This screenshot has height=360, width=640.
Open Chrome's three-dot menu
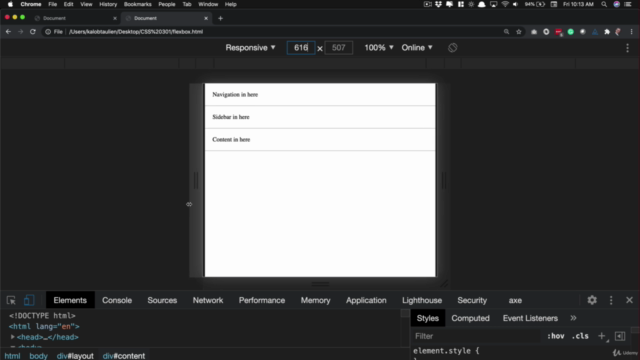pos(631,31)
